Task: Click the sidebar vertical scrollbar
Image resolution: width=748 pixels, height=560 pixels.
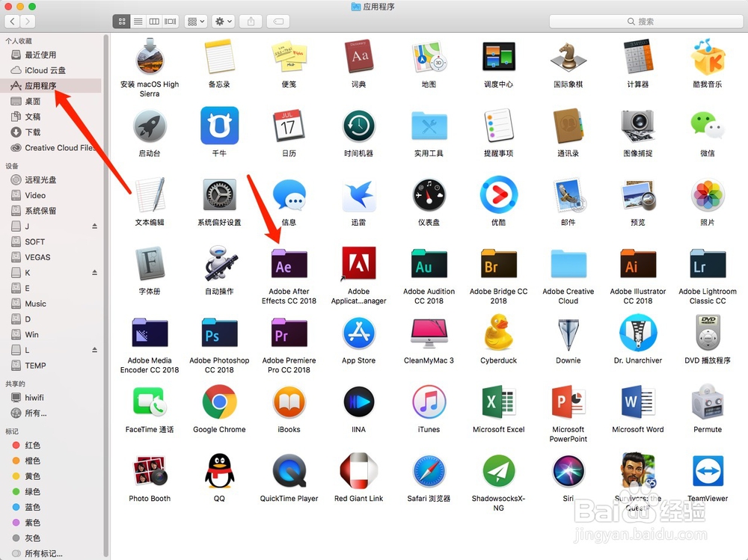Action: [106, 296]
